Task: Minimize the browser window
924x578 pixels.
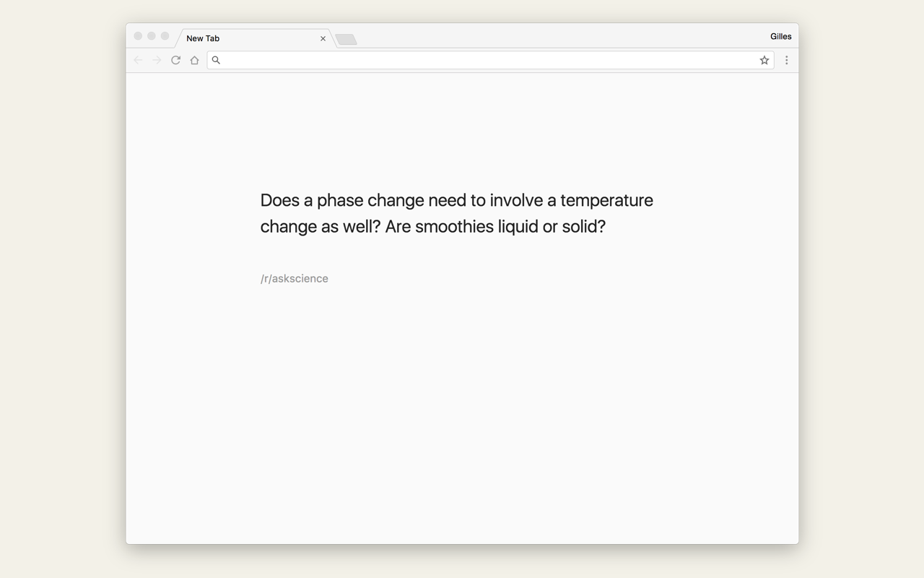Action: pyautogui.click(x=152, y=36)
